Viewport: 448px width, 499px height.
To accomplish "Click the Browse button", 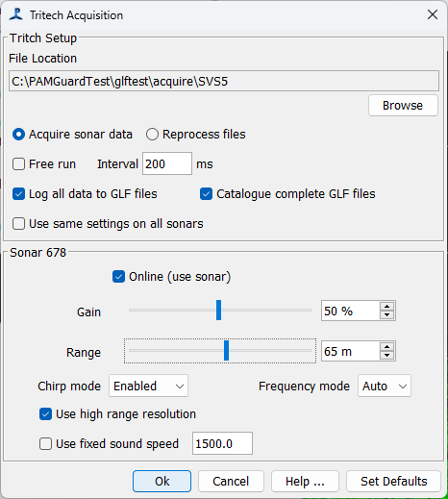I will (x=403, y=106).
